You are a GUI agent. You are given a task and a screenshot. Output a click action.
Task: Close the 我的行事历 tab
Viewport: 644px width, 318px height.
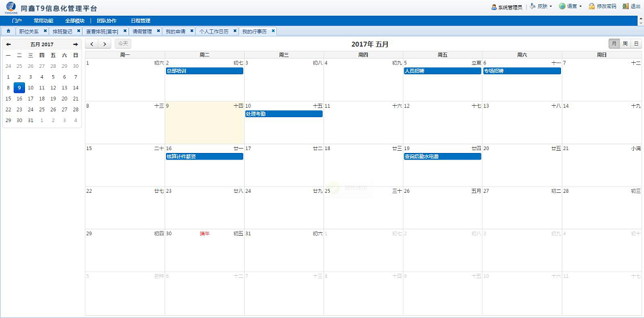(x=273, y=31)
